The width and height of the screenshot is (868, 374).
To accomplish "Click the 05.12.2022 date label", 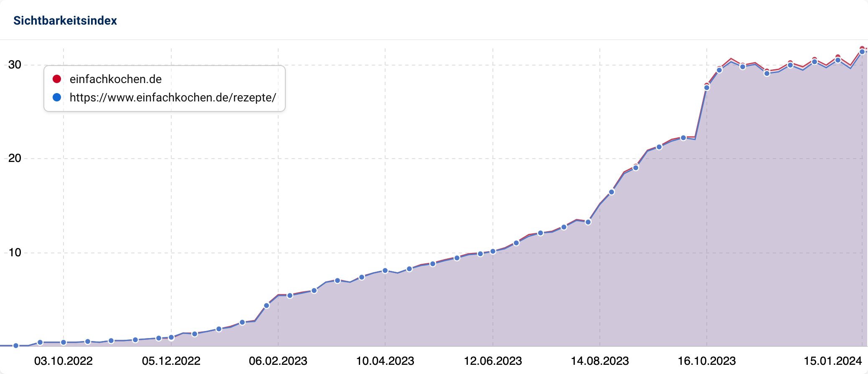I will (171, 361).
